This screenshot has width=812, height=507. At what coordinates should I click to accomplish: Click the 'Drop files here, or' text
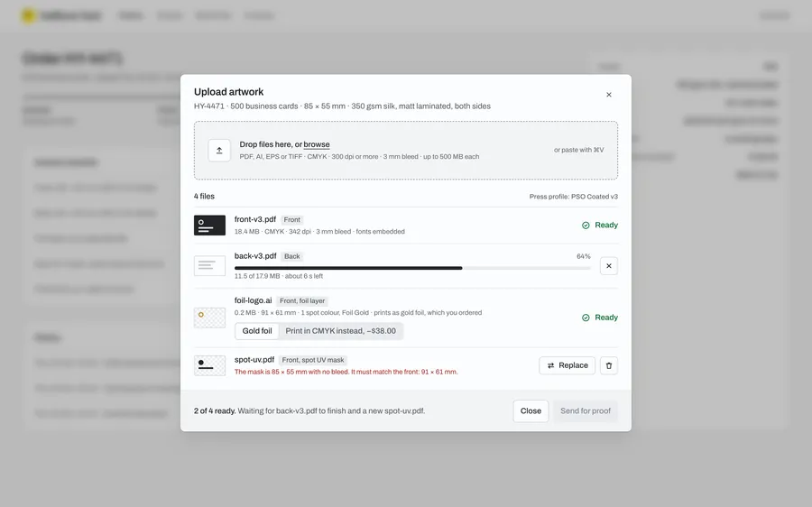[x=271, y=144]
